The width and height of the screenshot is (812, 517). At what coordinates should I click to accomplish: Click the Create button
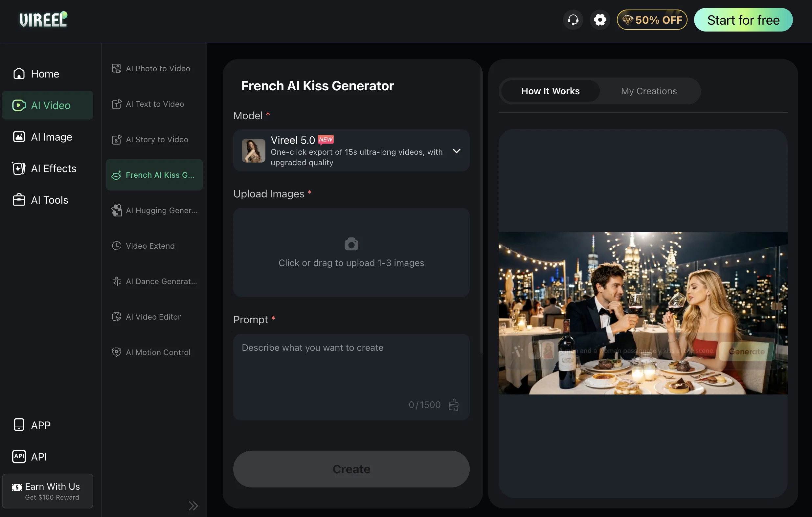[x=351, y=469]
